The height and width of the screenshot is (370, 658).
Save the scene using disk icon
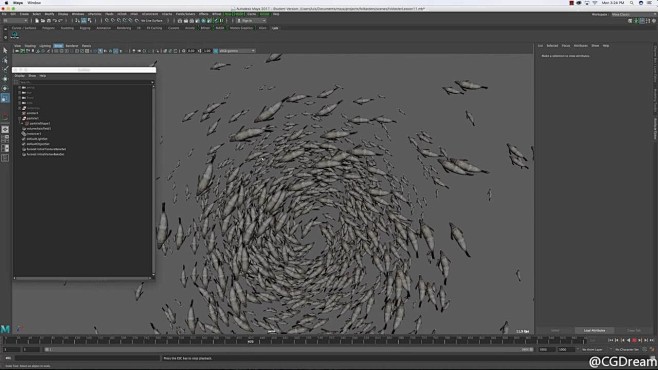click(49, 21)
